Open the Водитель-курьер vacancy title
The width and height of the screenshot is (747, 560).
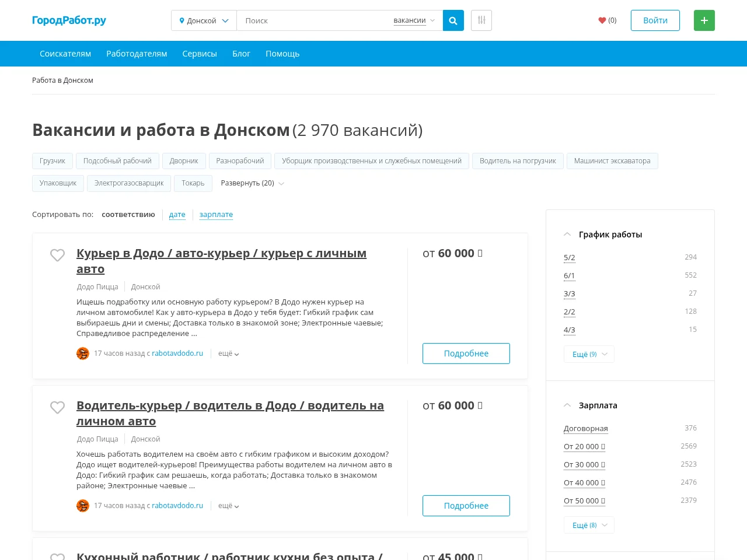[231, 413]
